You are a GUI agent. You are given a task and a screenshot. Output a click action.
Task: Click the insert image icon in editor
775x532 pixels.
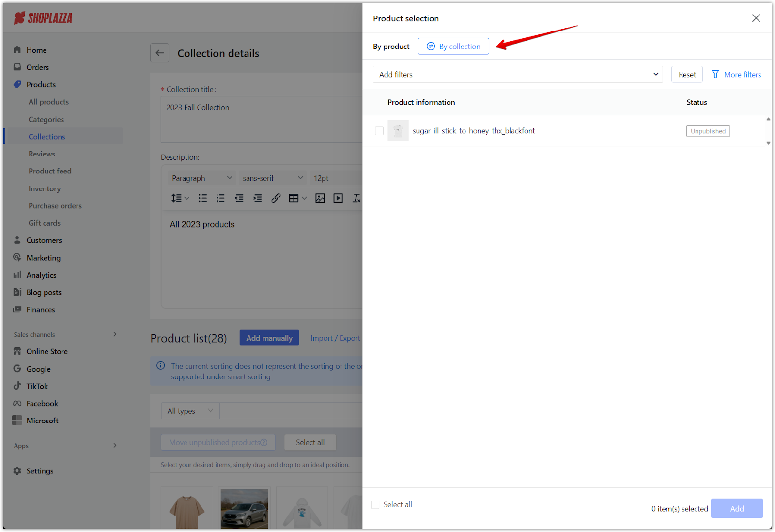point(320,198)
